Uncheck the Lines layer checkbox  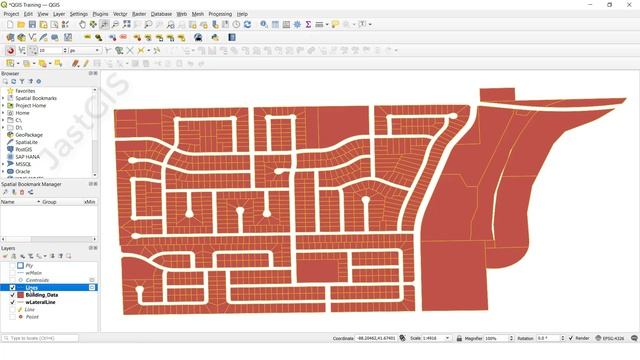[12, 288]
